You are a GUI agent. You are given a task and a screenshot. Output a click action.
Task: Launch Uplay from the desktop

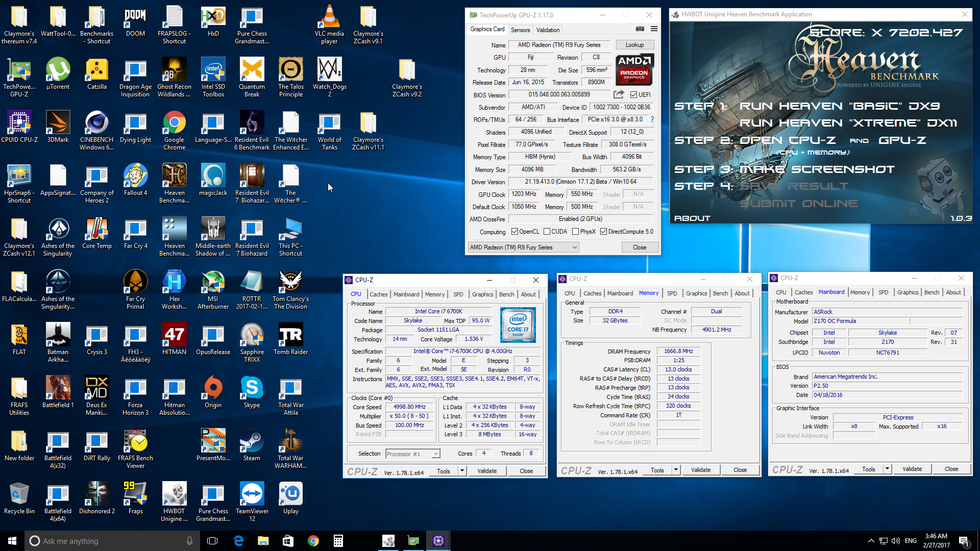[290, 499]
